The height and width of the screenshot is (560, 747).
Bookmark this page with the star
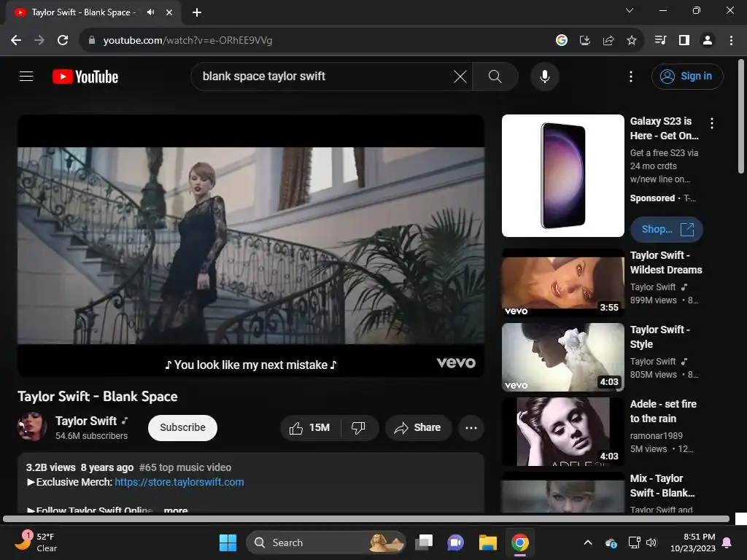click(x=632, y=41)
